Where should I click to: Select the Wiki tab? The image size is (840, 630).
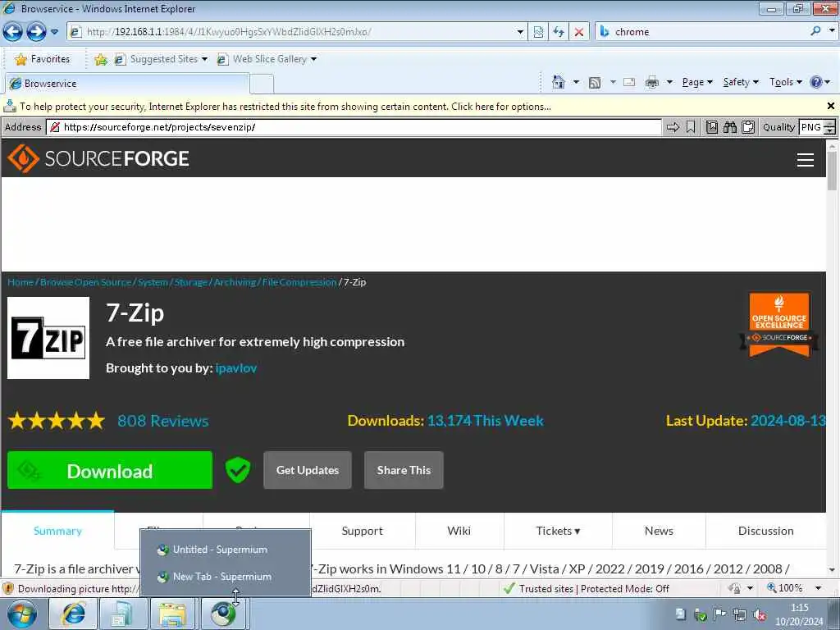(459, 531)
